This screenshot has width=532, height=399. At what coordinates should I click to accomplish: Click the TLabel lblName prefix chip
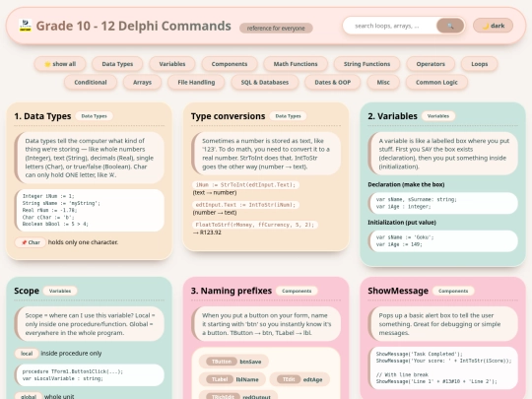(x=233, y=379)
